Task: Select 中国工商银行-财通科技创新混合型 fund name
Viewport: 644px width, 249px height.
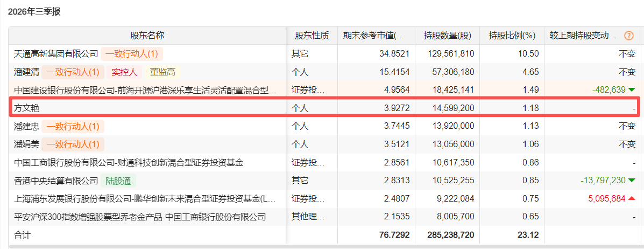Action: tap(128, 163)
